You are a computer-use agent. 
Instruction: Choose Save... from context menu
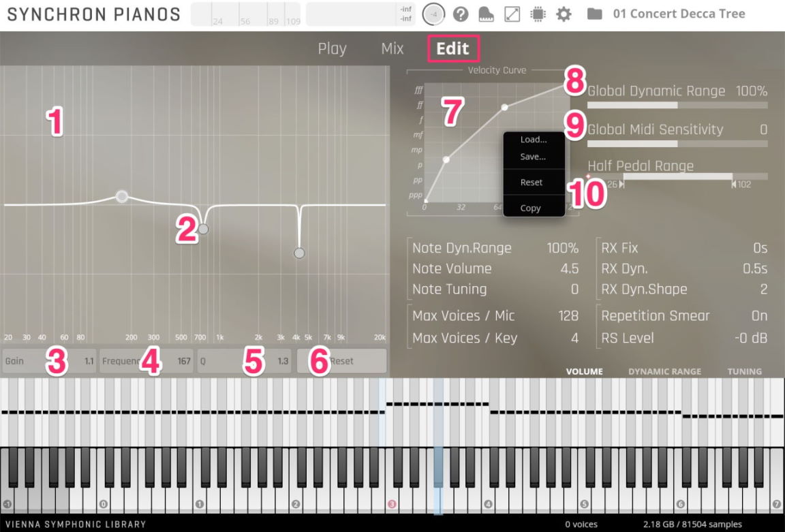point(534,157)
